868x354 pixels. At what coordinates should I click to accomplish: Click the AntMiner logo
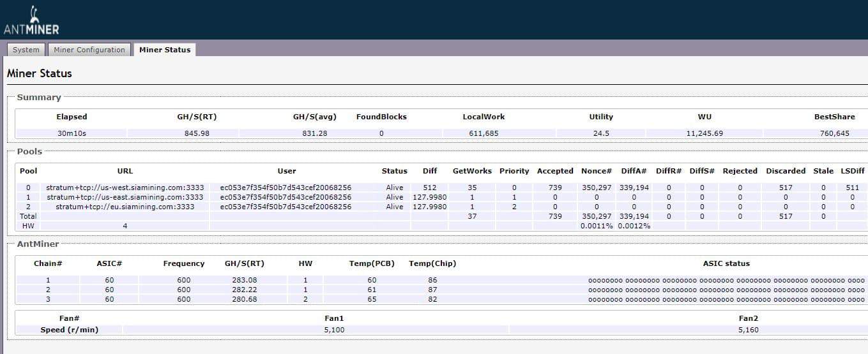(31, 20)
